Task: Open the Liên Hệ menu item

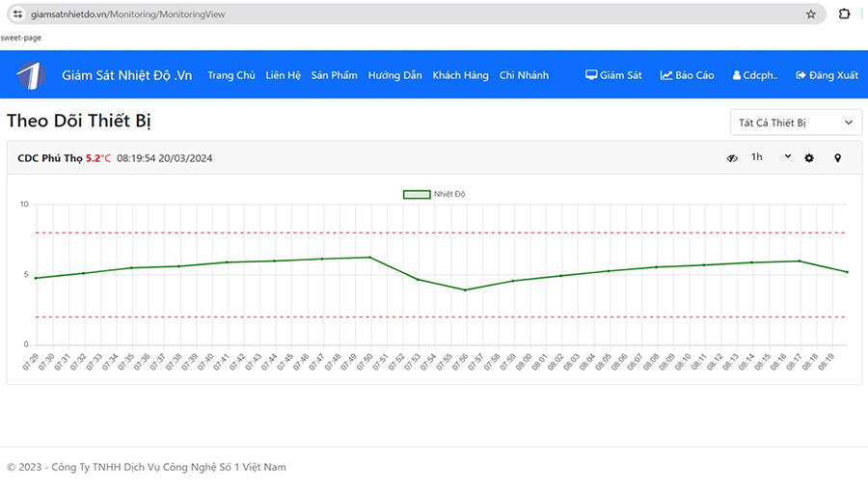Action: point(283,75)
